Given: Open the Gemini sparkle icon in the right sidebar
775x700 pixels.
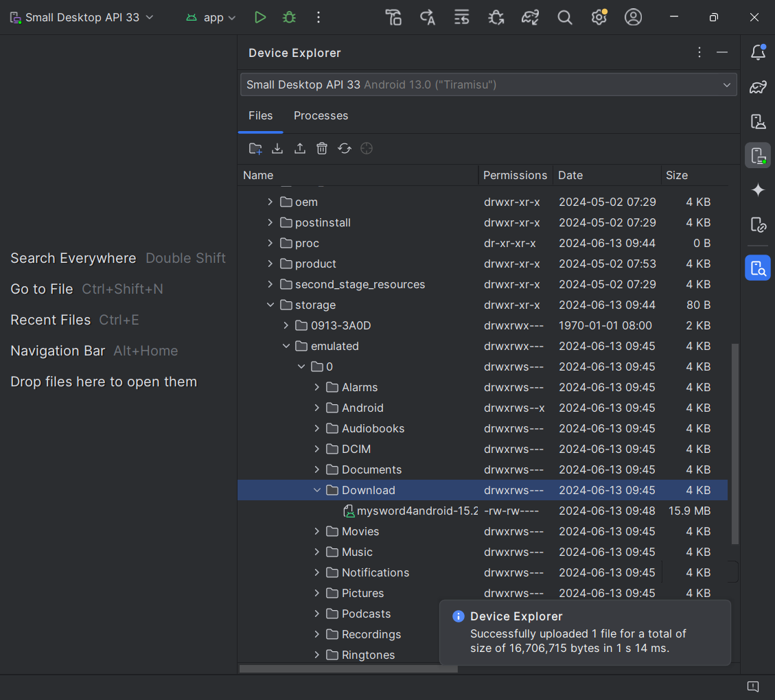Looking at the screenshot, I should point(758,190).
